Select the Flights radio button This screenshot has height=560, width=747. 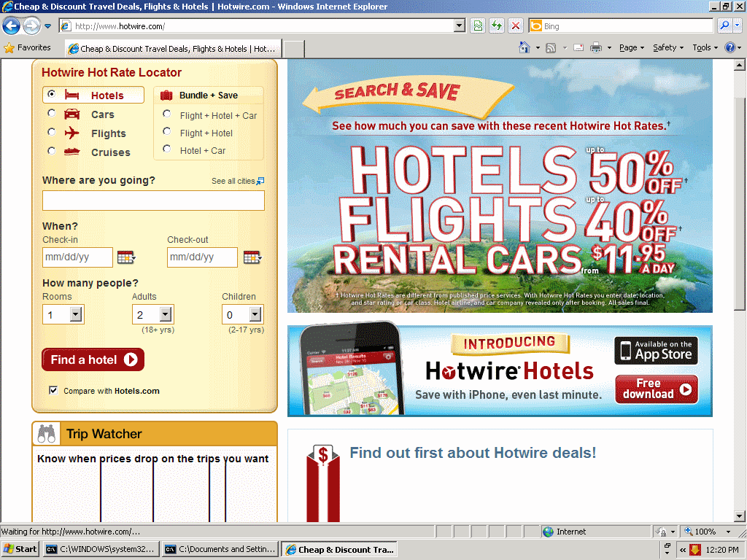click(x=52, y=132)
